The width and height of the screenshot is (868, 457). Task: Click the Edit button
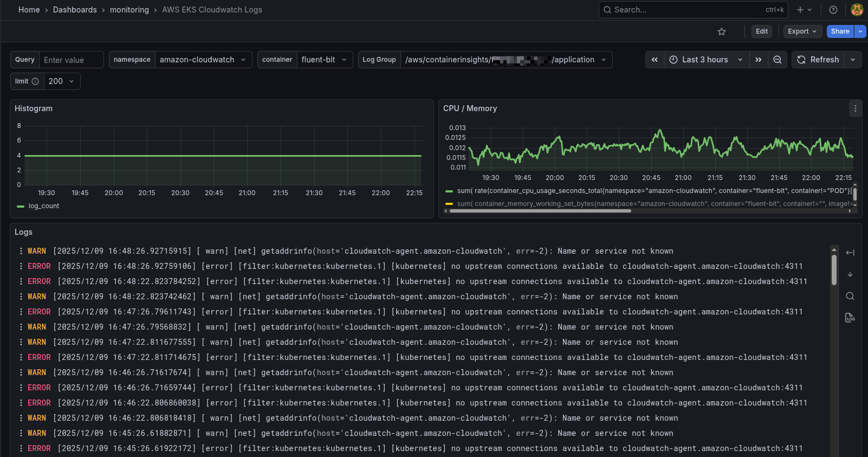[x=761, y=31]
